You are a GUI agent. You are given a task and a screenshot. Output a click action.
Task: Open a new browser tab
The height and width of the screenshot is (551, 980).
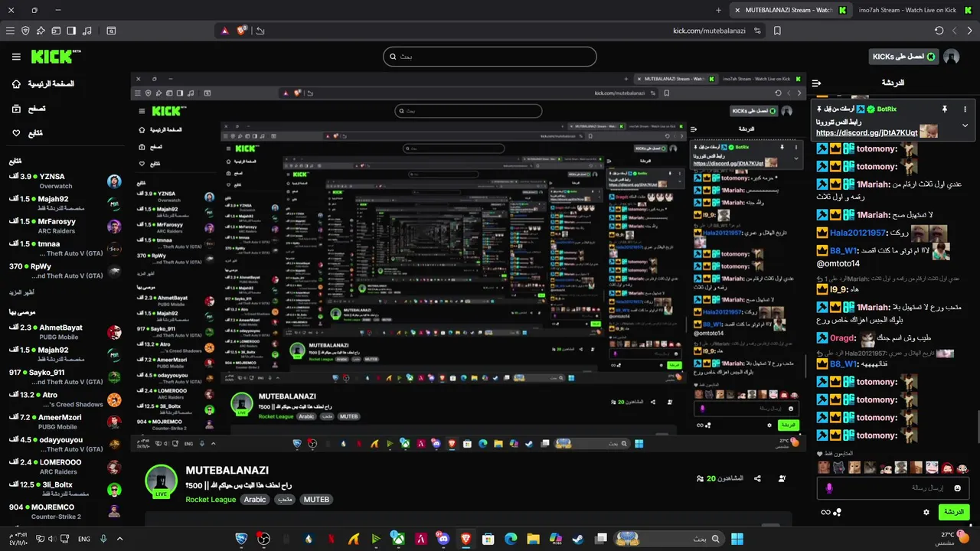[718, 10]
